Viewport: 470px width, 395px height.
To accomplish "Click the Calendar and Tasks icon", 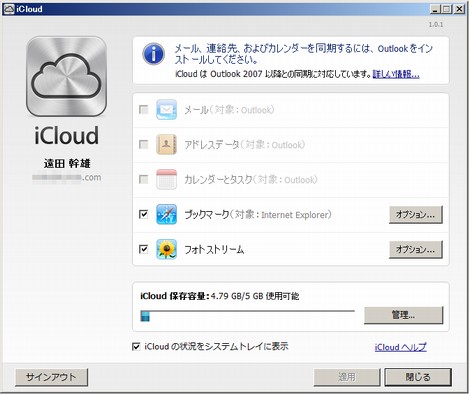I will pos(166,180).
